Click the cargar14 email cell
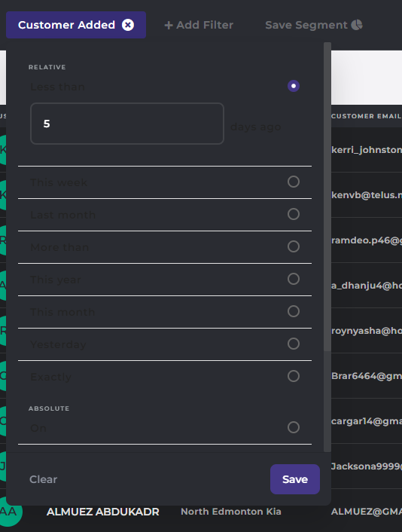Screen dimensions: 402x532 coord(367,421)
